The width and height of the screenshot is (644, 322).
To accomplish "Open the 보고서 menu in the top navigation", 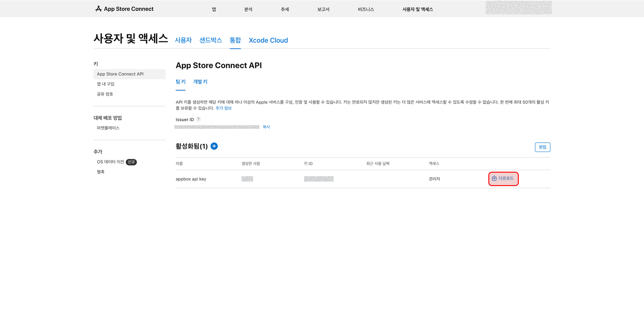I will click(323, 9).
